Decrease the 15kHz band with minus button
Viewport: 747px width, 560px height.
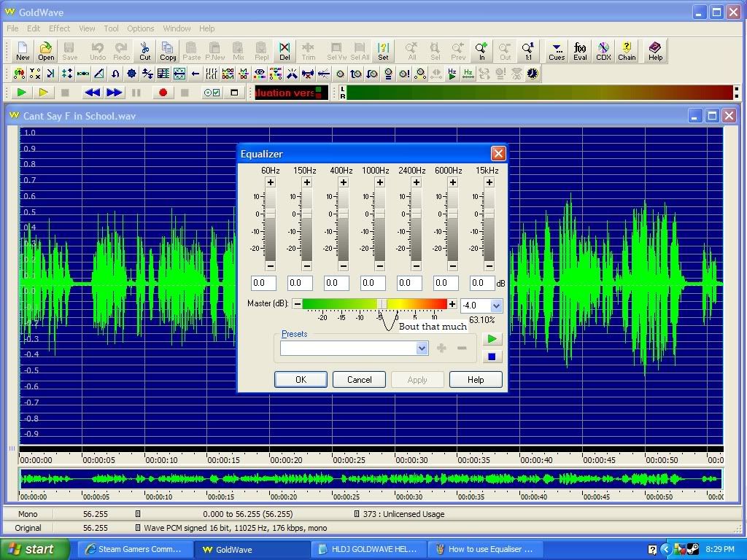point(489,266)
